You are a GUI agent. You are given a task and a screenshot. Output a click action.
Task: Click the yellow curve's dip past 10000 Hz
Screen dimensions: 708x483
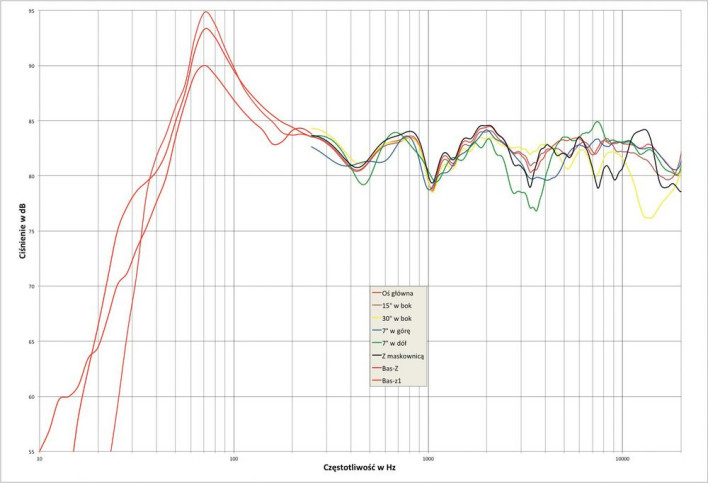point(649,217)
